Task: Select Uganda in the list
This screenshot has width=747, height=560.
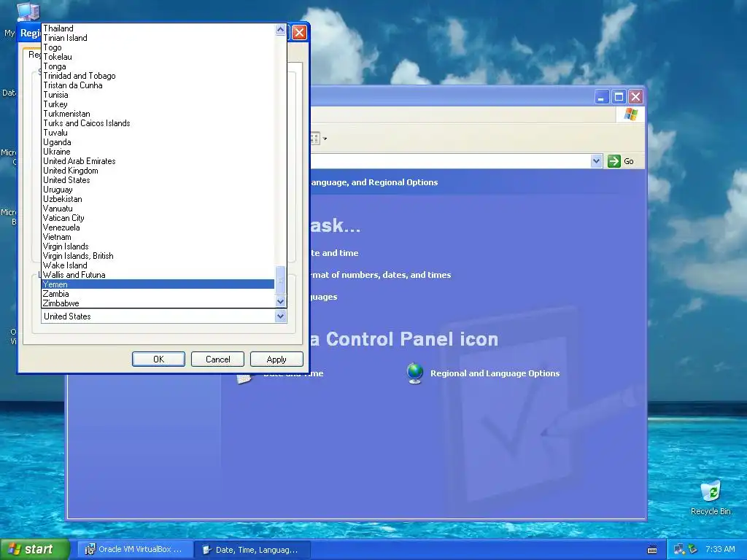Action: 158,142
